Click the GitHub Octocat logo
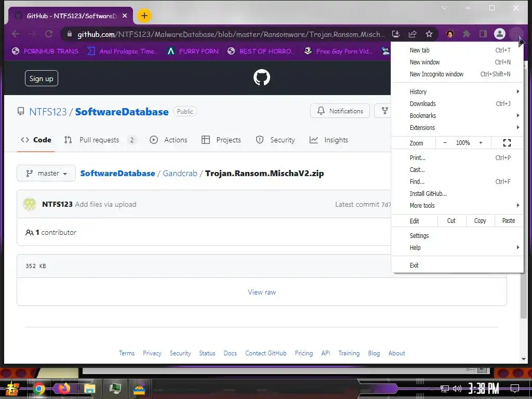532x399 pixels. [262, 78]
